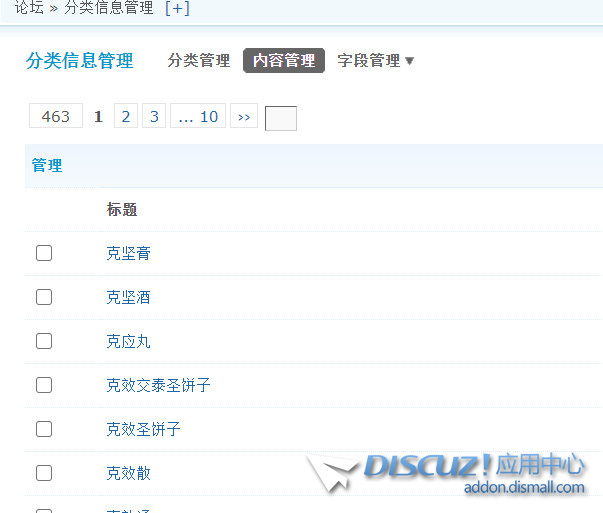Screen dimensions: 603x513
Task: Focus the page number input box
Action: tap(281, 118)
